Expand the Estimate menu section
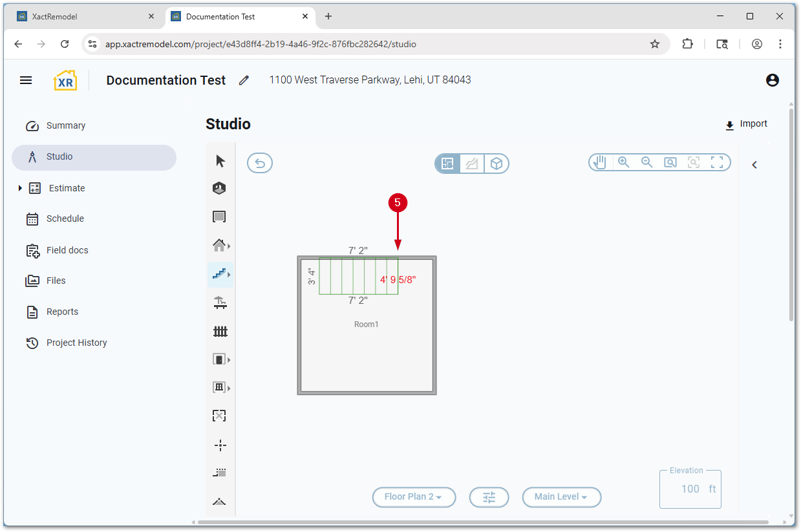This screenshot has width=801, height=532. pos(20,188)
